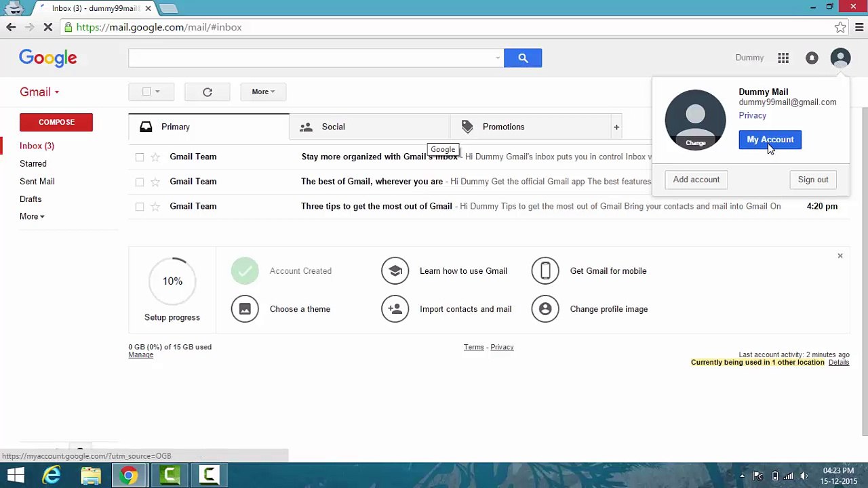The width and height of the screenshot is (868, 488).
Task: Add a new inbox tab with plus icon
Action: click(616, 127)
